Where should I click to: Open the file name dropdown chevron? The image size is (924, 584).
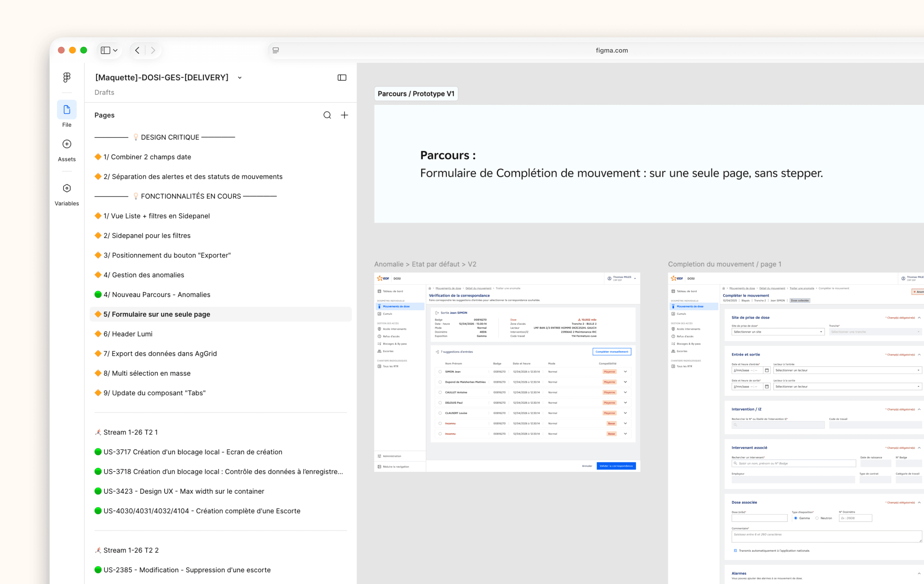point(240,78)
